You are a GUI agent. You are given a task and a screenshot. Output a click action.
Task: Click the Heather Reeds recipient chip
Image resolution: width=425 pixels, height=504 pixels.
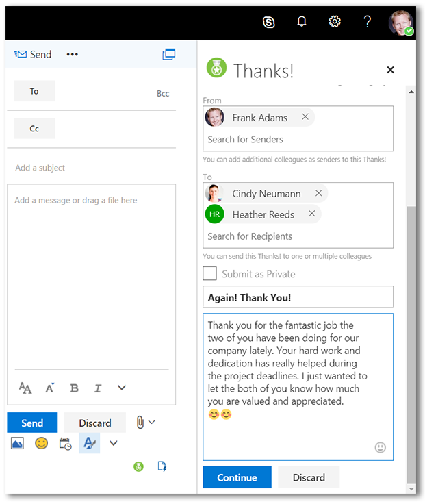point(263,214)
